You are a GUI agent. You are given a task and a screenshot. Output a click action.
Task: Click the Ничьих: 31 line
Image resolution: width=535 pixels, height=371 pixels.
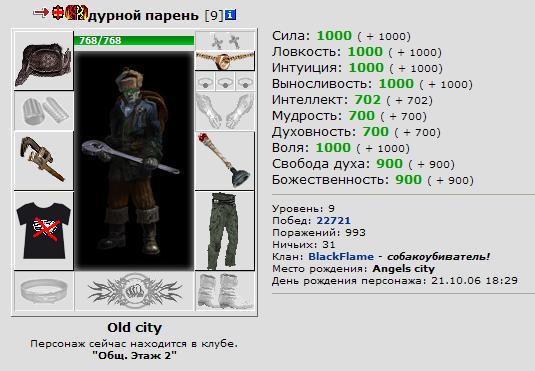[x=303, y=244]
